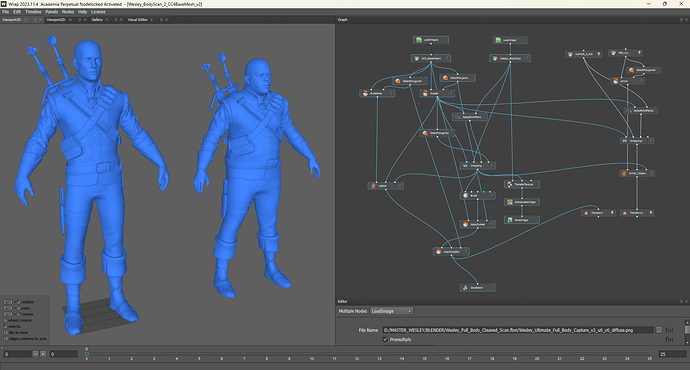Select the SelectPolygons node right of Armor

coord(644,70)
